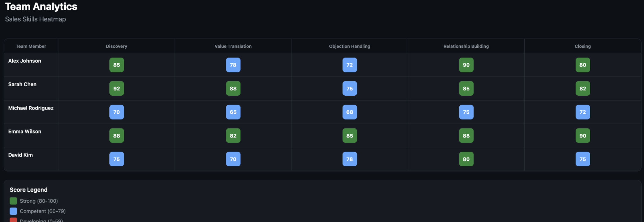Click the Discovery column header
Viewport: 644px width, 222px height.
click(116, 46)
